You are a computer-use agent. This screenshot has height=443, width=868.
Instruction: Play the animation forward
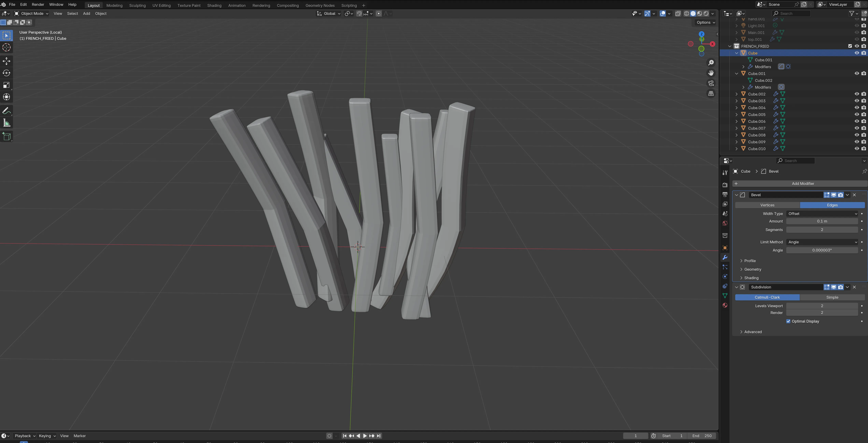365,436
